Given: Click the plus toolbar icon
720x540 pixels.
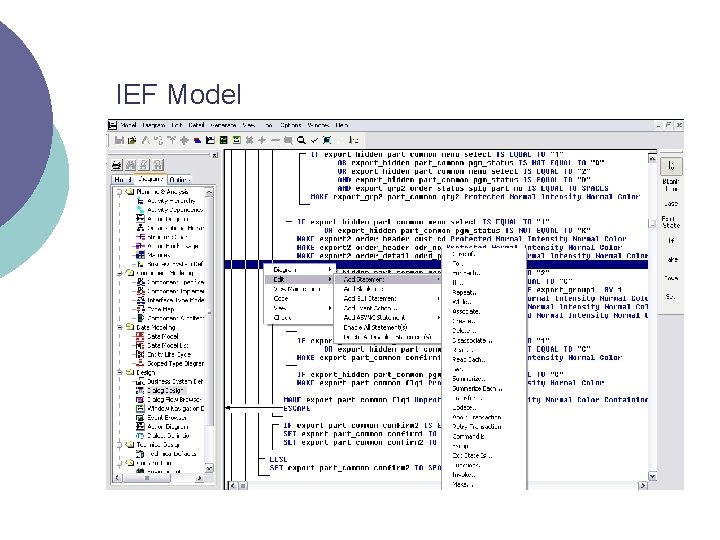Looking at the screenshot, I should point(262,140).
